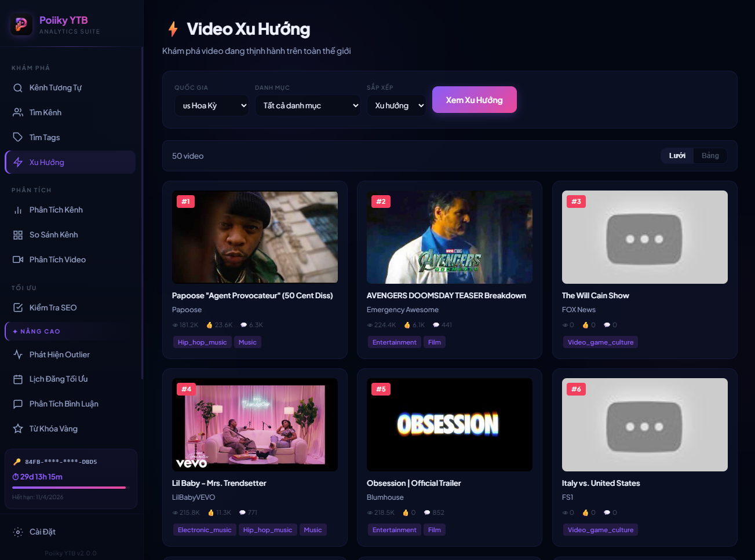Click the Phân Tích Kênh bar chart icon
The image size is (755, 560).
click(18, 210)
